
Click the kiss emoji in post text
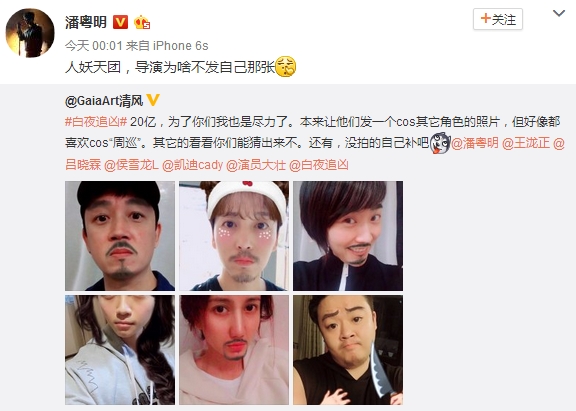click(285, 66)
